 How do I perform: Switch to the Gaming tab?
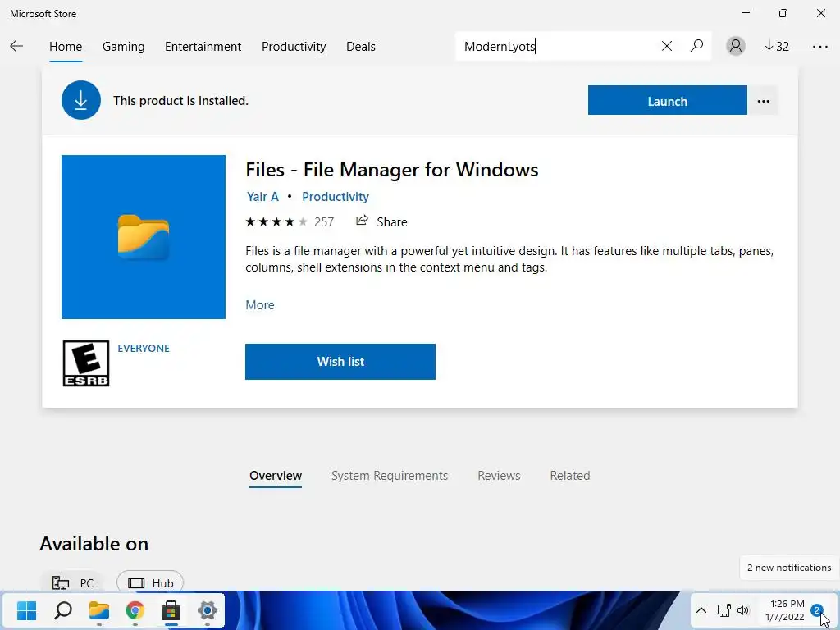click(x=123, y=47)
